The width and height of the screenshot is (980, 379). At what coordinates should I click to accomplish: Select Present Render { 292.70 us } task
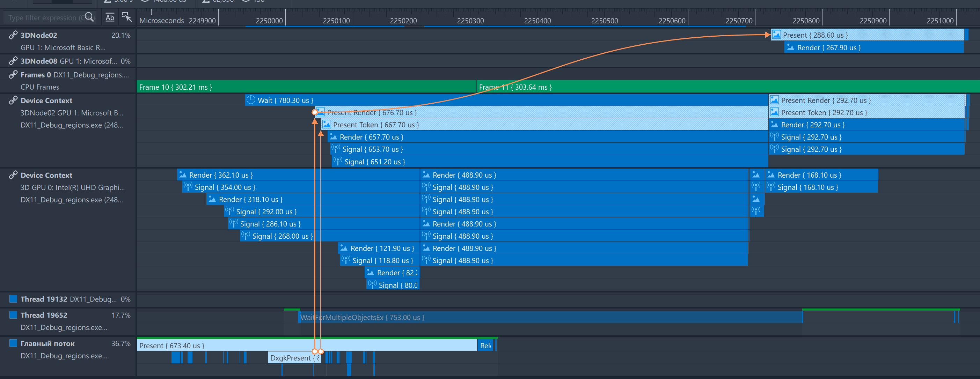coord(867,101)
